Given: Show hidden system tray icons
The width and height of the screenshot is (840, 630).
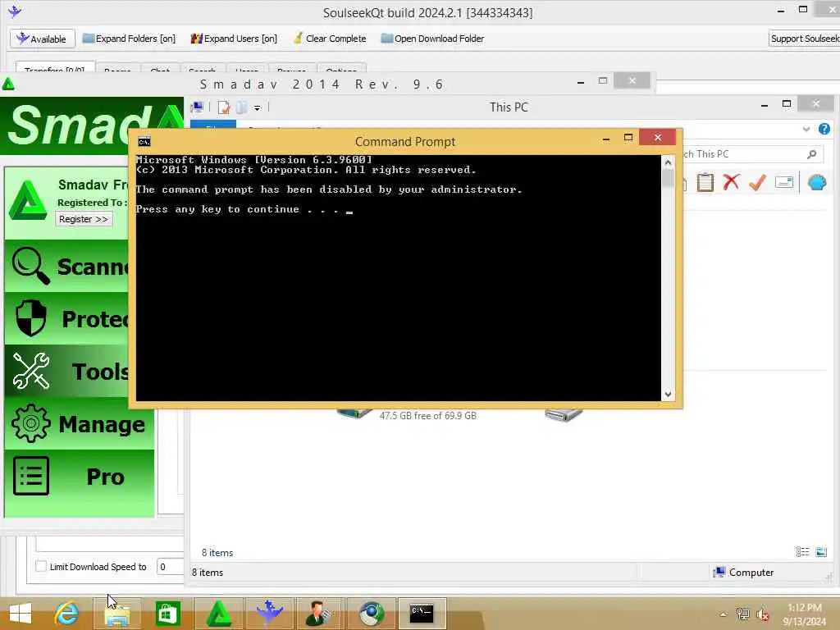Looking at the screenshot, I should 724,614.
